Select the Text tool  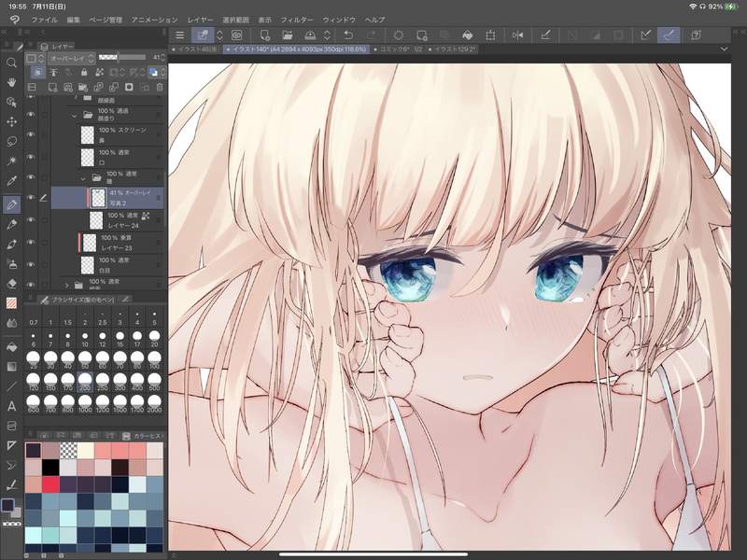(x=12, y=406)
